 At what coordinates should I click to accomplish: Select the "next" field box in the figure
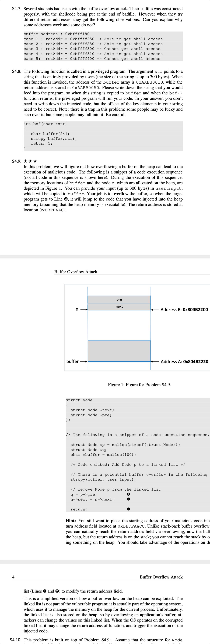[119, 306]
